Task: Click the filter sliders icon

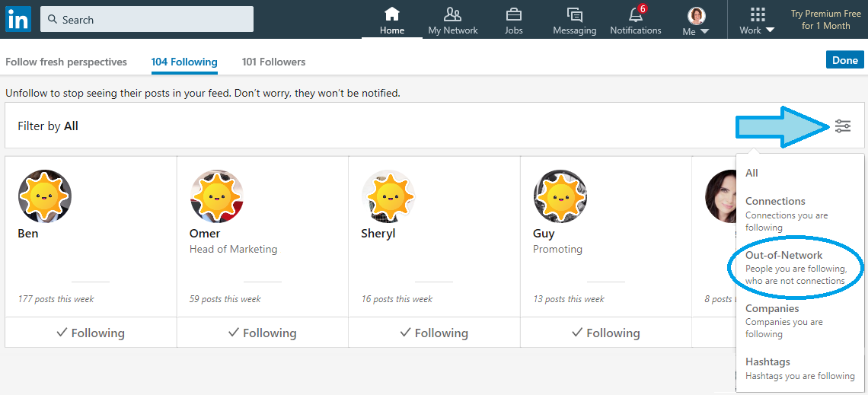Action: [843, 126]
